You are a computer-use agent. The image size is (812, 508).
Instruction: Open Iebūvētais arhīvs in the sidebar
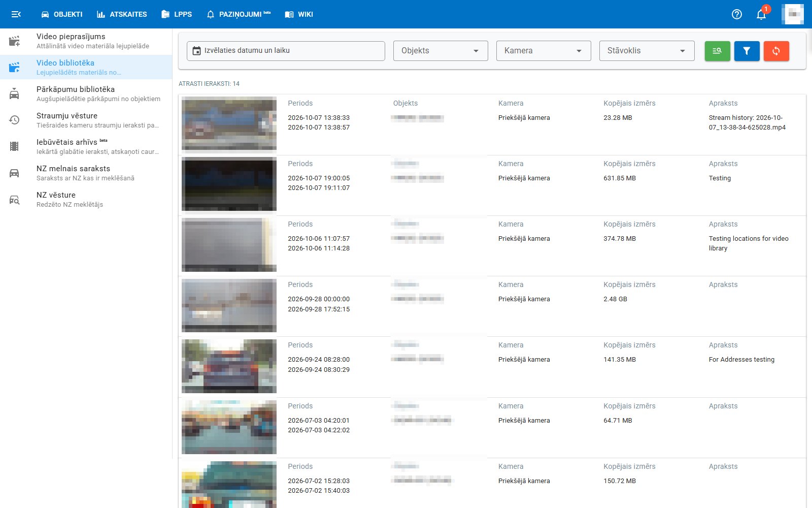tap(86, 147)
